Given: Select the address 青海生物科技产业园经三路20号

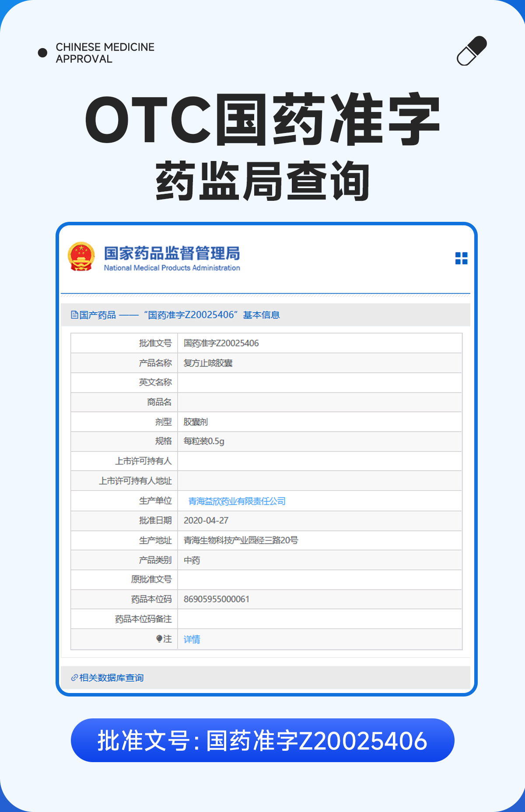Looking at the screenshot, I should click(241, 540).
